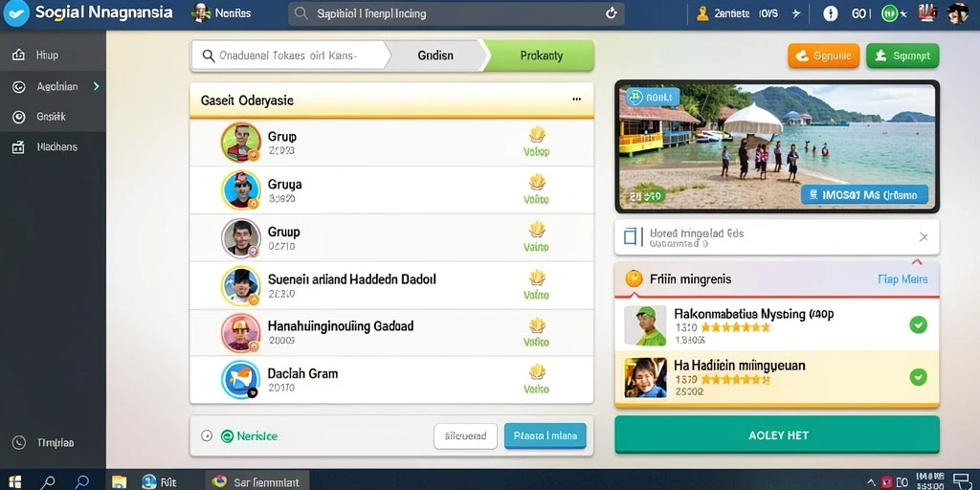Screen dimensions: 980x490
Task: Open the Fiap Meirs link
Action: (902, 279)
